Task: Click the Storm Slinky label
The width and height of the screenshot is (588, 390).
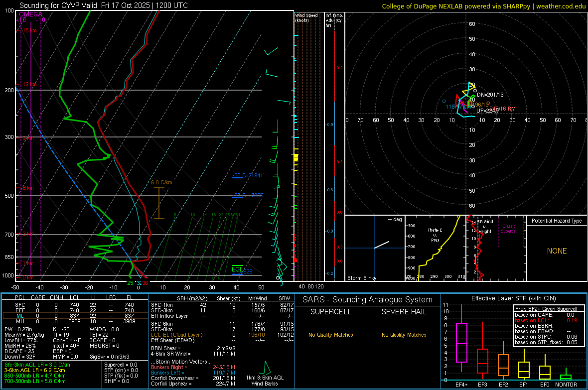Action: coord(361,278)
